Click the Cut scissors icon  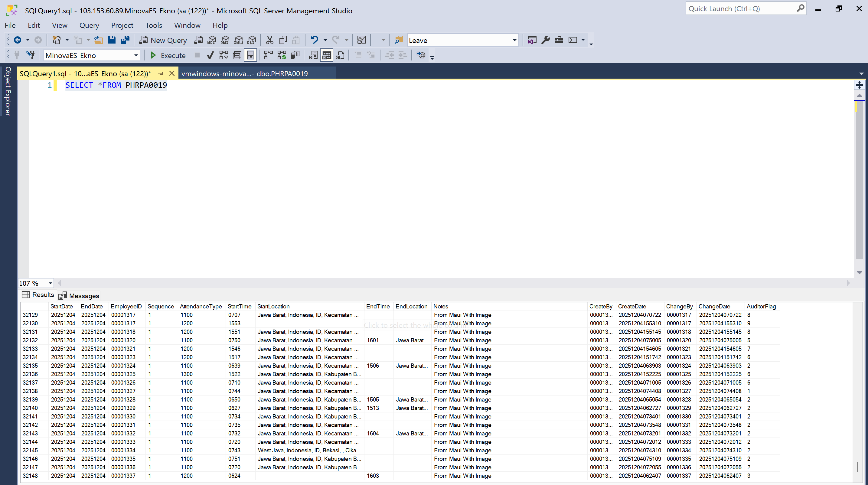tap(269, 41)
